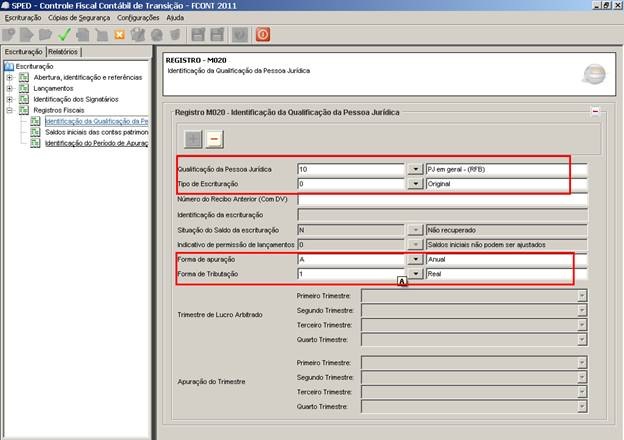The width and height of the screenshot is (624, 440).
Task: Click 'Saldos iniciais não podem ser ajustados' text
Action: 486,245
